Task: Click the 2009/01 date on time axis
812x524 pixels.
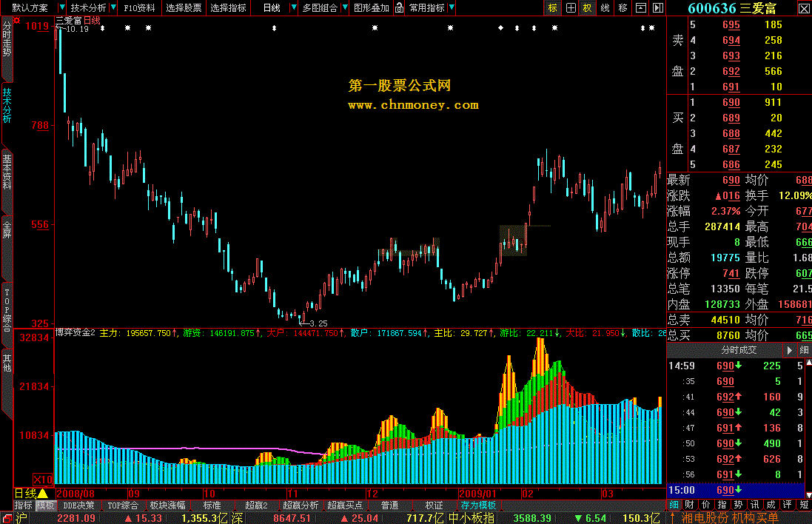Action: pyautogui.click(x=477, y=494)
